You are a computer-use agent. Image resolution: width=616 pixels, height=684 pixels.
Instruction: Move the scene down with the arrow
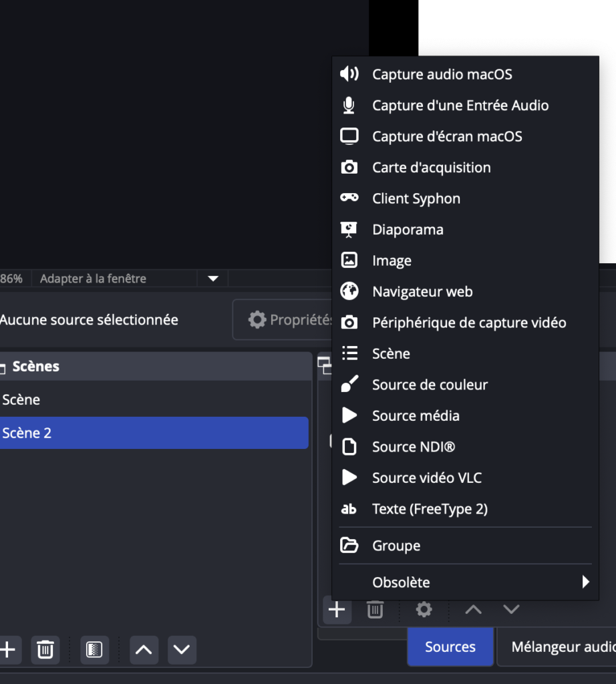pos(182,649)
